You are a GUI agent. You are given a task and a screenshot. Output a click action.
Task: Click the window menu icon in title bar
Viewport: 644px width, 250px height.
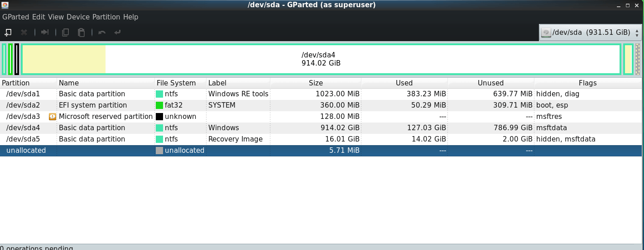(5, 5)
